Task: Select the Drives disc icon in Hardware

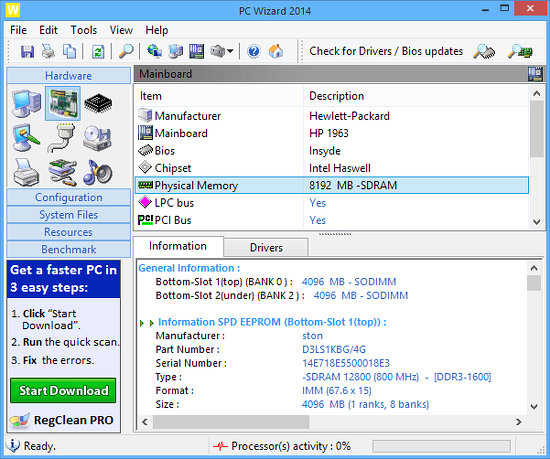Action: pyautogui.click(x=98, y=138)
